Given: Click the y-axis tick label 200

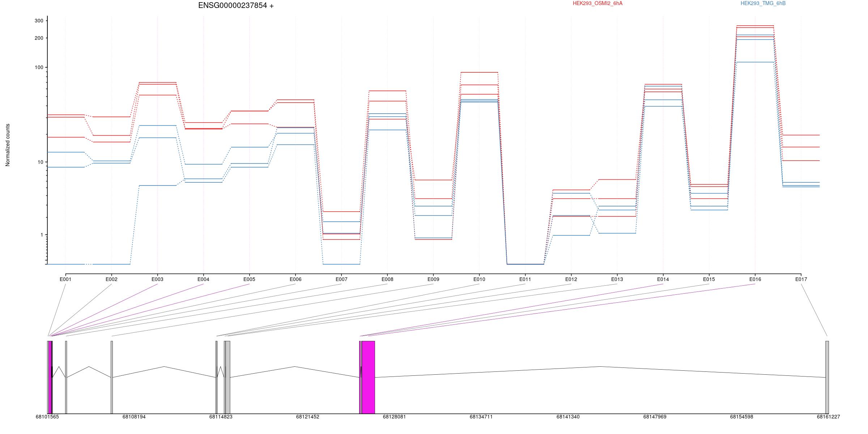Looking at the screenshot, I should coord(39,38).
